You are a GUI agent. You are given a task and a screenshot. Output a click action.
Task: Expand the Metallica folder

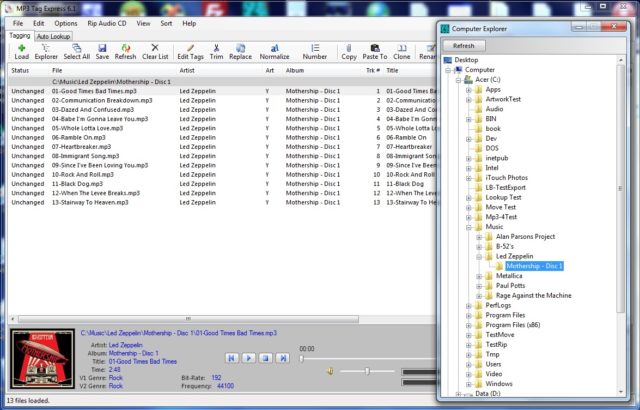479,276
